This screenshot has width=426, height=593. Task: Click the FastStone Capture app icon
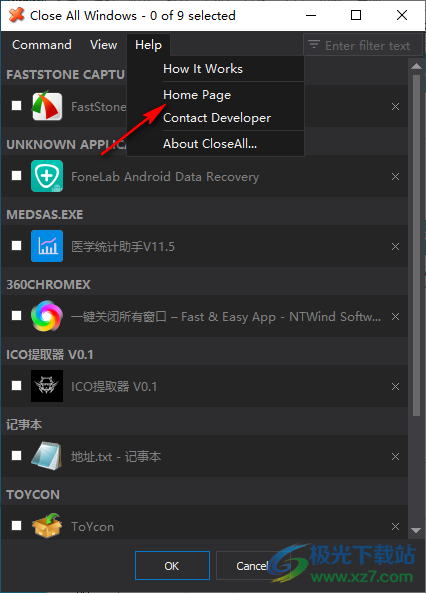pyautogui.click(x=47, y=106)
